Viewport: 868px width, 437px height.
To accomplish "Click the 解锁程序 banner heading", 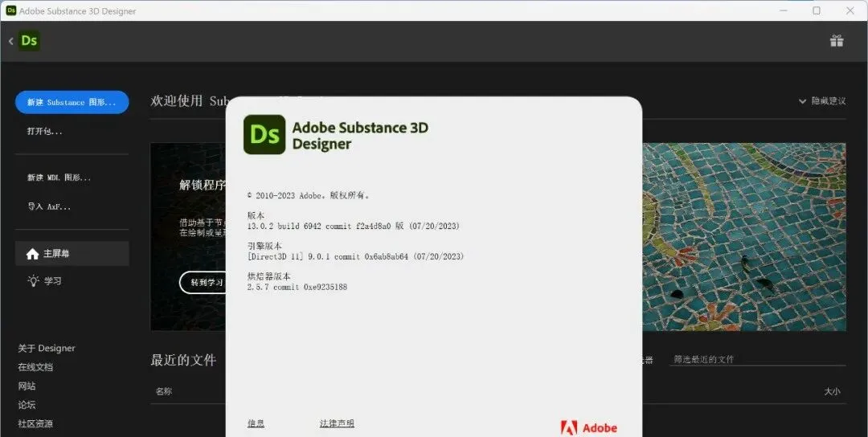I will point(202,185).
